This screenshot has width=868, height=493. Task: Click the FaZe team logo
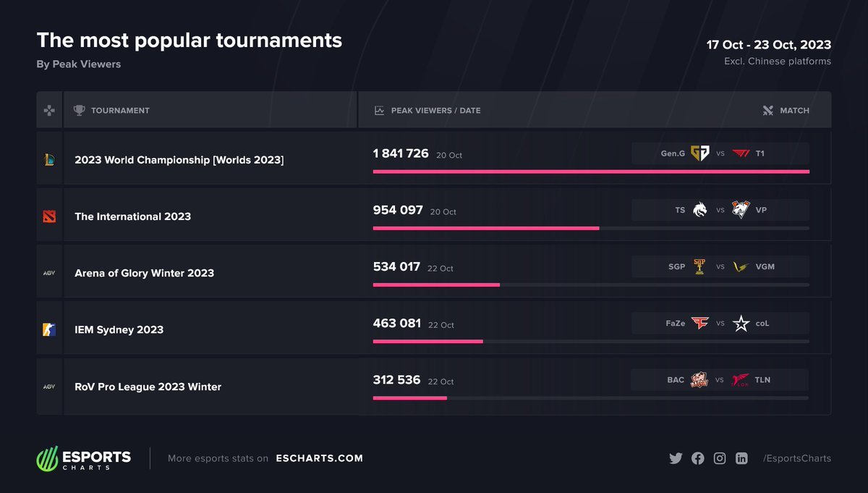pos(700,324)
